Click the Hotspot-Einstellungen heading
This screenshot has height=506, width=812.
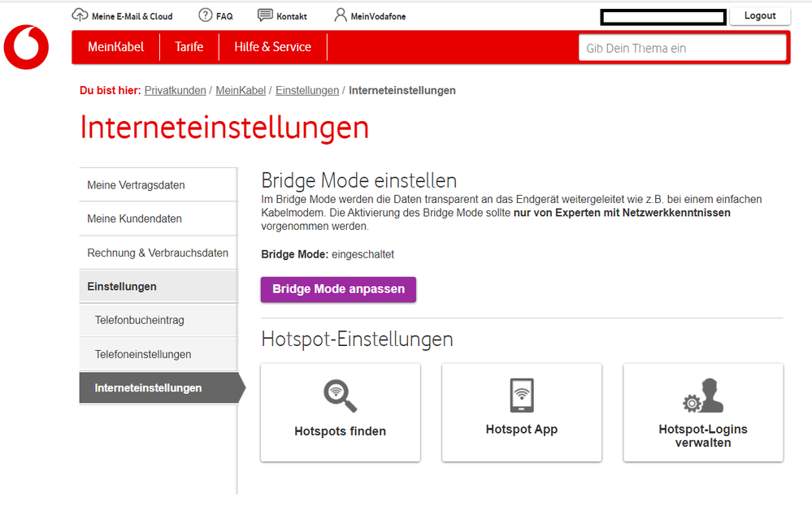tap(357, 339)
